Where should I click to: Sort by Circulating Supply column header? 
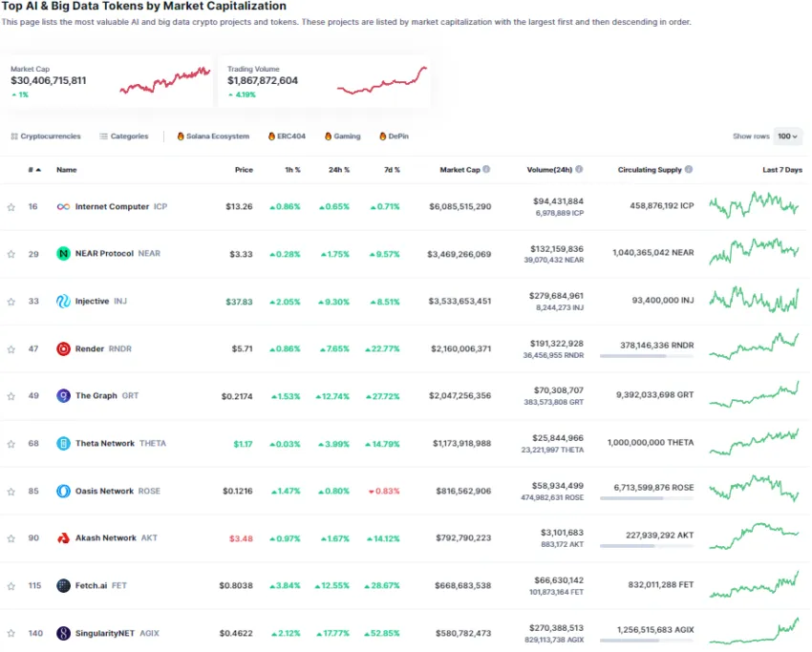650,170
